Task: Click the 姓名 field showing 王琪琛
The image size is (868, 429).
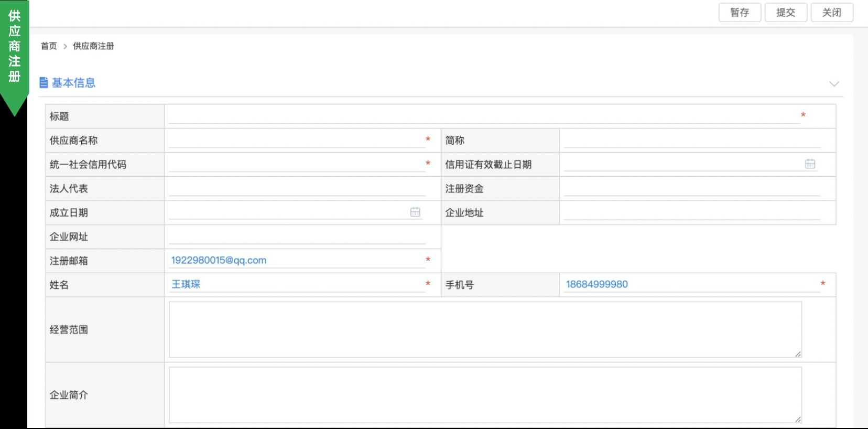Action: coord(297,285)
